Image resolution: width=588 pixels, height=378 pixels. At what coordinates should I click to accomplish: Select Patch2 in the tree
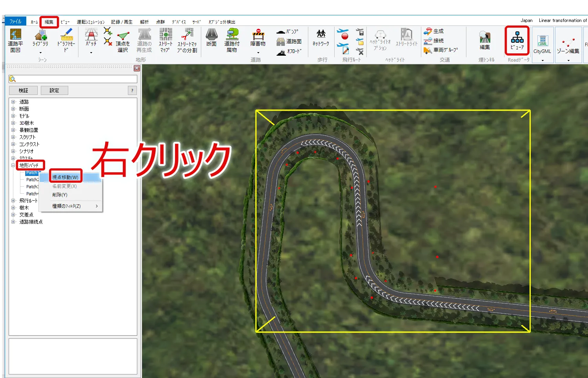coord(32,180)
